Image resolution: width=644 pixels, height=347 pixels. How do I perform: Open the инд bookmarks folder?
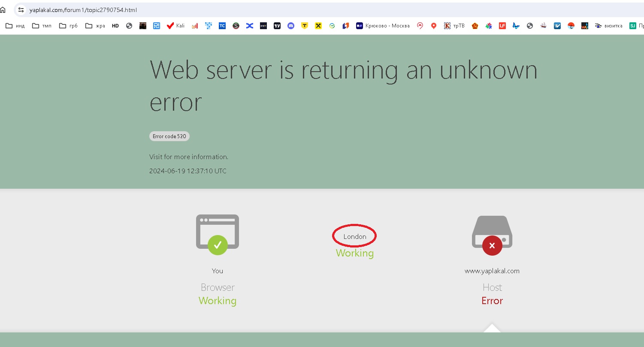(15, 26)
